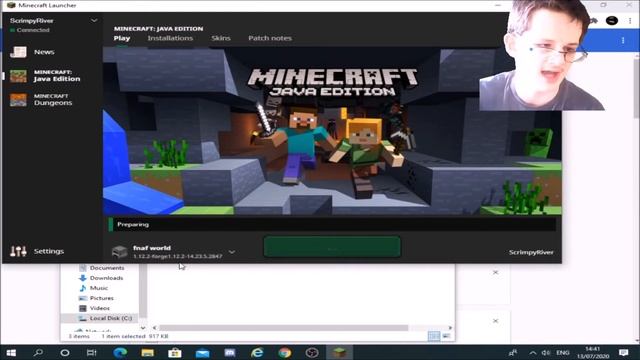
Task: Show hidden system tray icons
Action: point(533,353)
